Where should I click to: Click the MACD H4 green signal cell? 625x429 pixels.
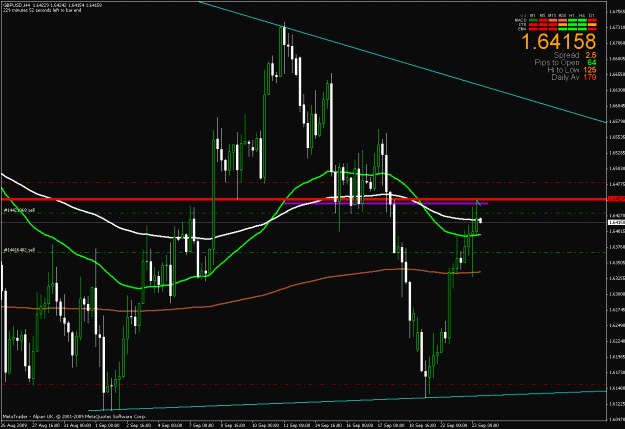coord(582,20)
